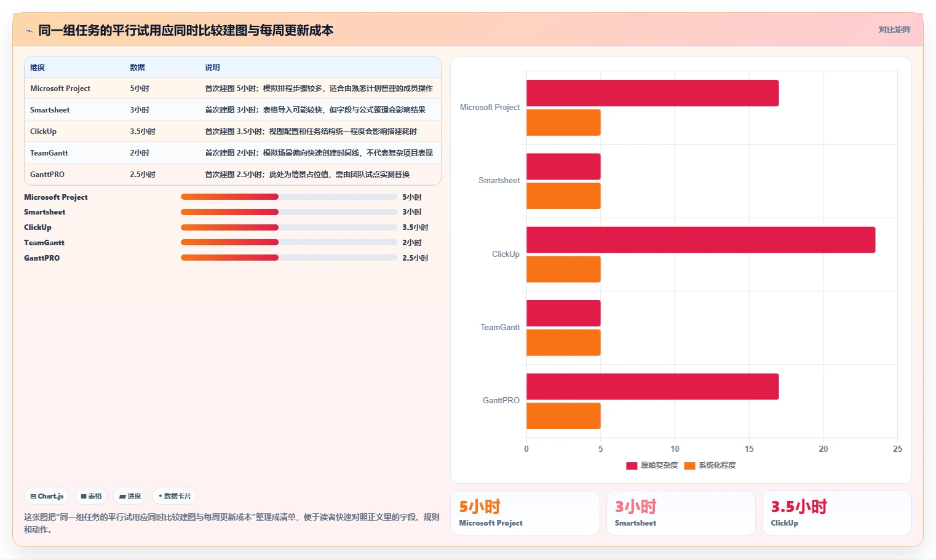Click TeamGantt label on chart axis
Image resolution: width=936 pixels, height=560 pixels.
pos(500,327)
